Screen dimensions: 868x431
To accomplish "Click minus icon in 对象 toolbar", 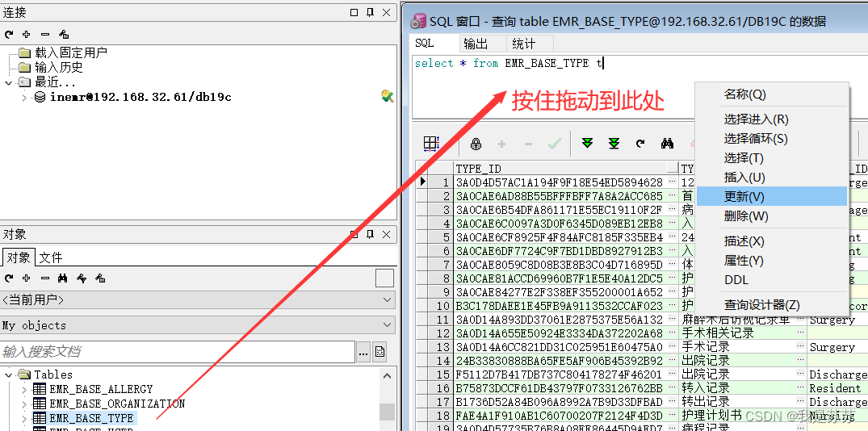I will [45, 278].
